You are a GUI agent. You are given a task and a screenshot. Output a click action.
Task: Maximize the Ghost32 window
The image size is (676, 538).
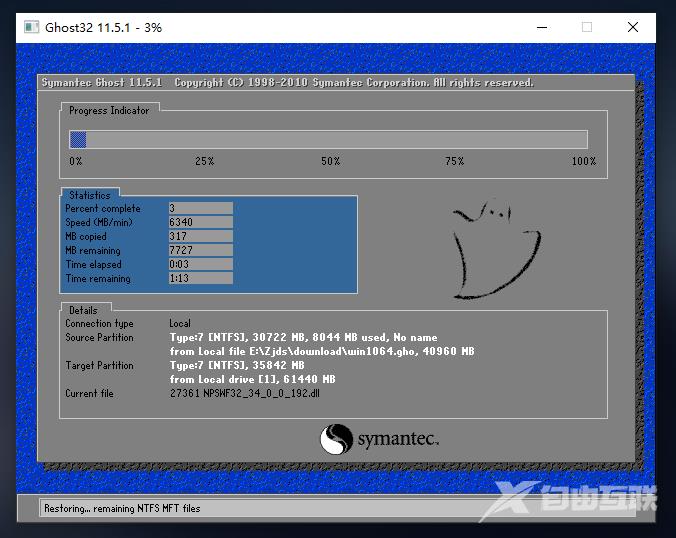[x=587, y=27]
